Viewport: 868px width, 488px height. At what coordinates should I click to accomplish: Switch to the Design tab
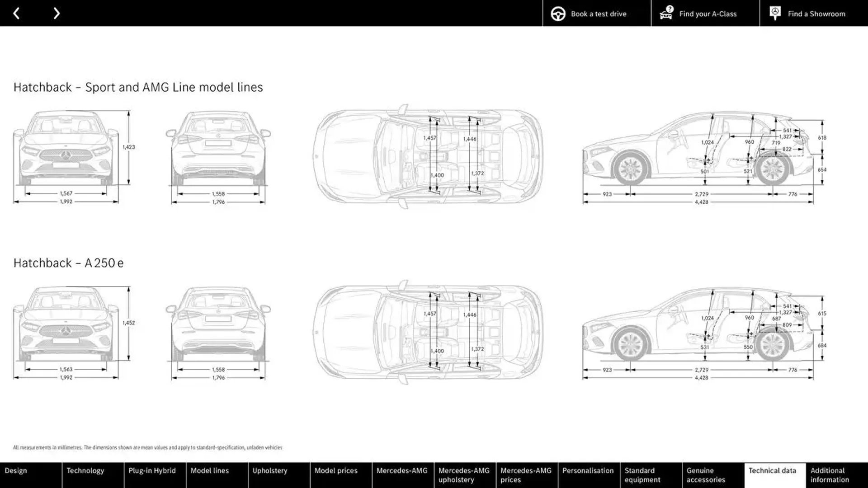click(x=31, y=475)
